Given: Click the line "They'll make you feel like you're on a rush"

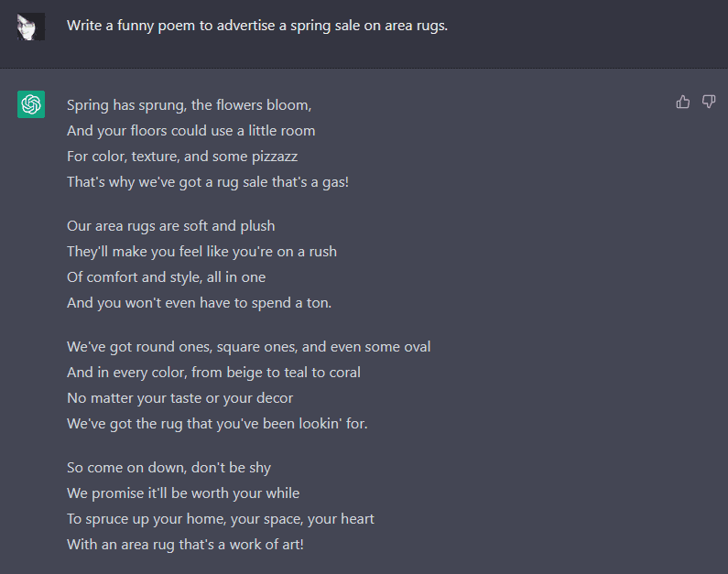Looking at the screenshot, I should [x=201, y=252].
